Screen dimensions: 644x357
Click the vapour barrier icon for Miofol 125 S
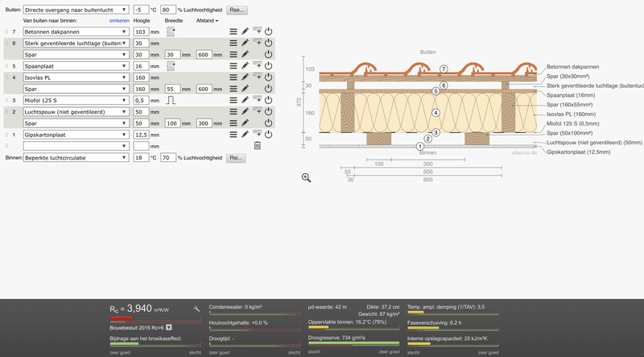click(x=171, y=100)
